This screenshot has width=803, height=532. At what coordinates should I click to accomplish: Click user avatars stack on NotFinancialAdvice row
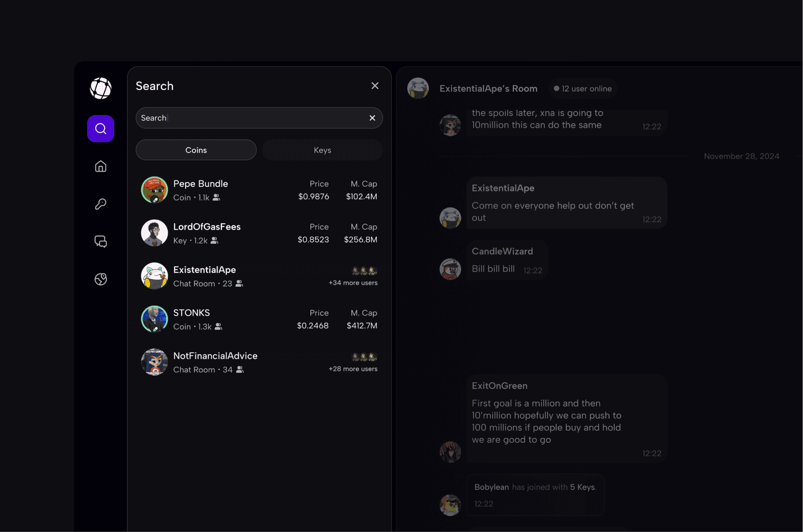(365, 357)
